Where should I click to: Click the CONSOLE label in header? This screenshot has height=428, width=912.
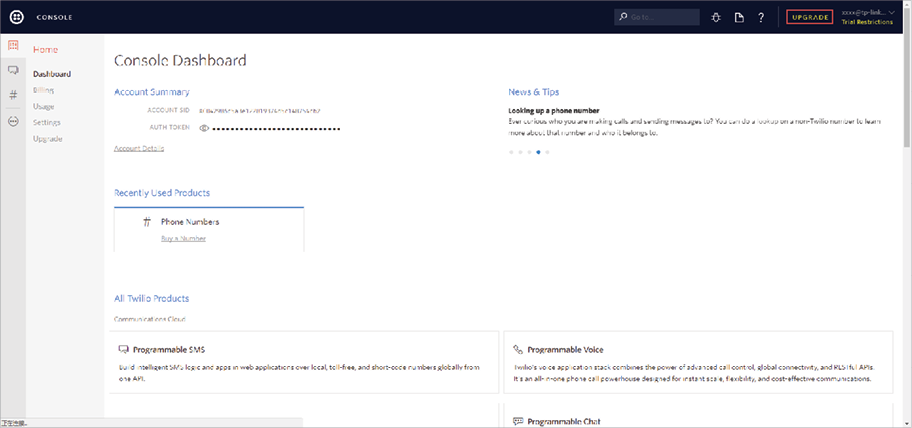coord(55,17)
